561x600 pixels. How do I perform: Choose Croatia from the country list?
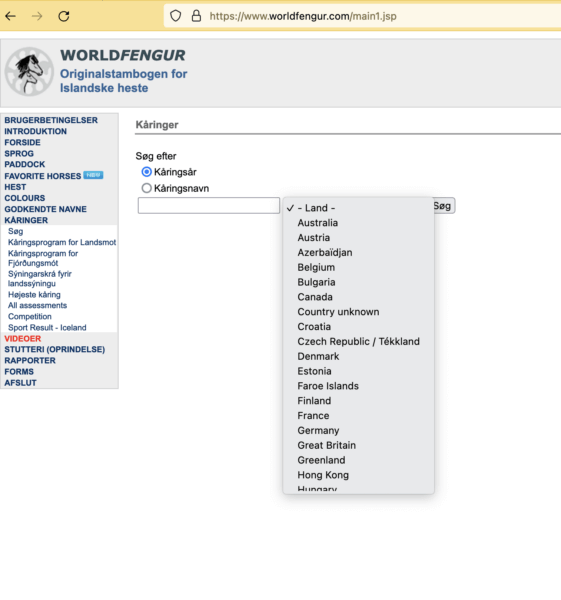tap(359, 327)
